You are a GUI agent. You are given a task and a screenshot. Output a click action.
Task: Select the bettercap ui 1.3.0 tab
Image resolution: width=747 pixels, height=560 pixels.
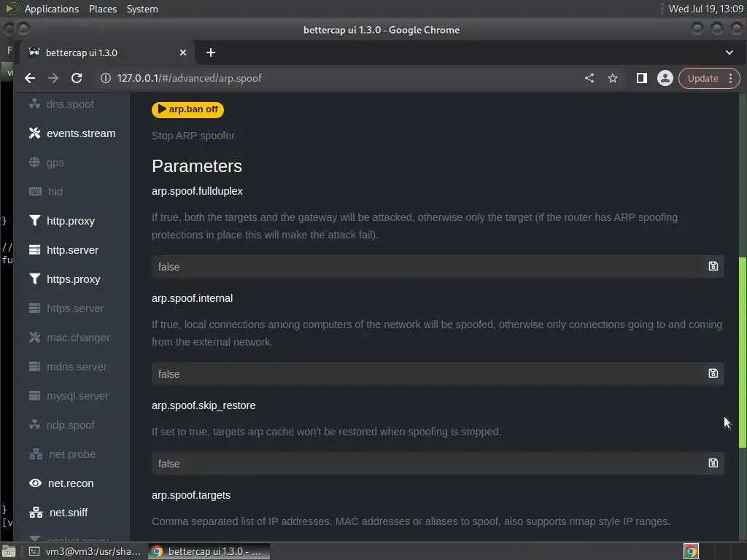pos(107,52)
